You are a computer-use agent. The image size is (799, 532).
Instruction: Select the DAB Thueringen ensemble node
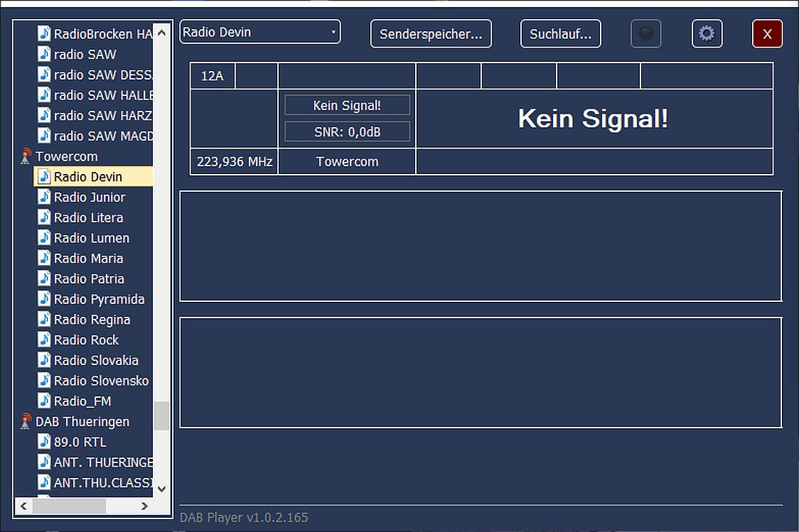[x=82, y=421]
